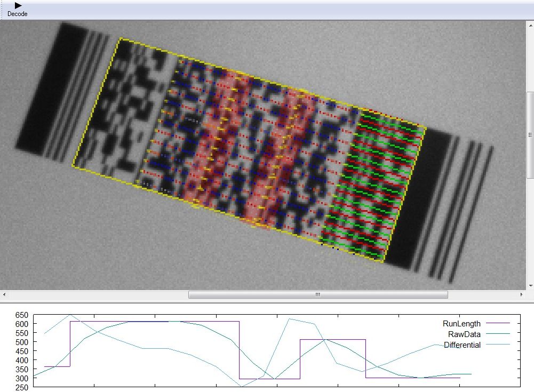Click the horizontal scrollbar left arrow

tap(4, 294)
